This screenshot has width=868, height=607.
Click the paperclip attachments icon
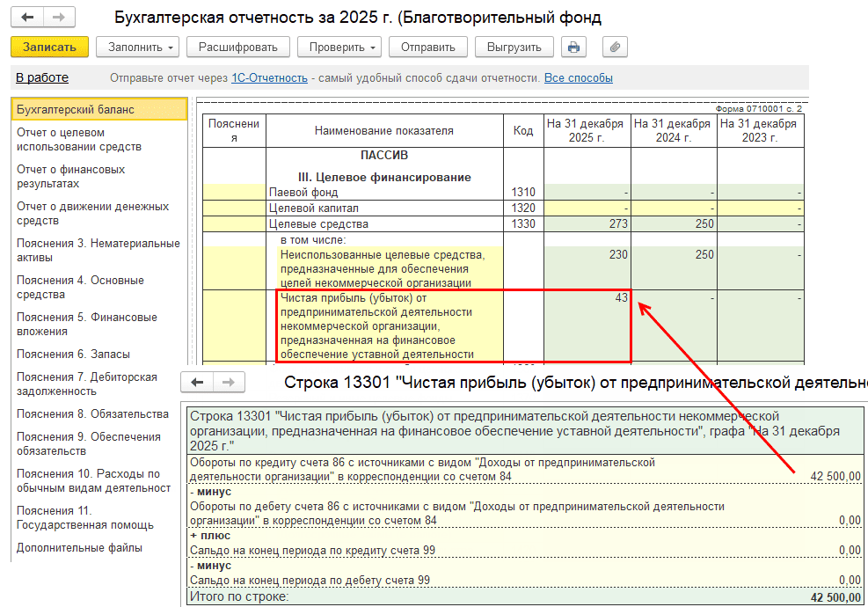[615, 48]
